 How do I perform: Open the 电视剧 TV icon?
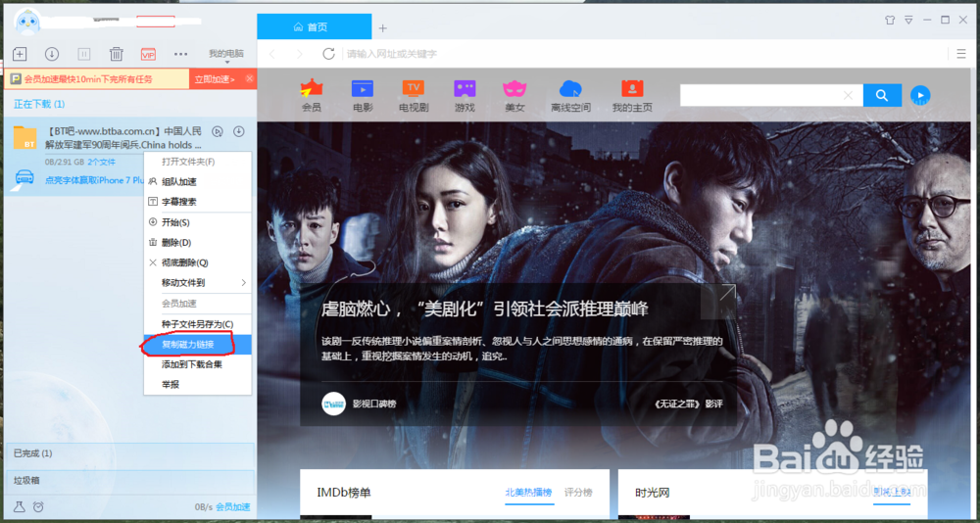tap(414, 96)
